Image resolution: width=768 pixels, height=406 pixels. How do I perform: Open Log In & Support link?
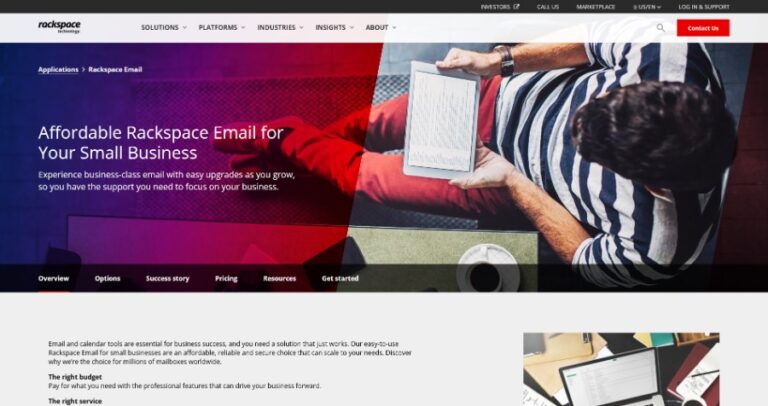point(704,7)
